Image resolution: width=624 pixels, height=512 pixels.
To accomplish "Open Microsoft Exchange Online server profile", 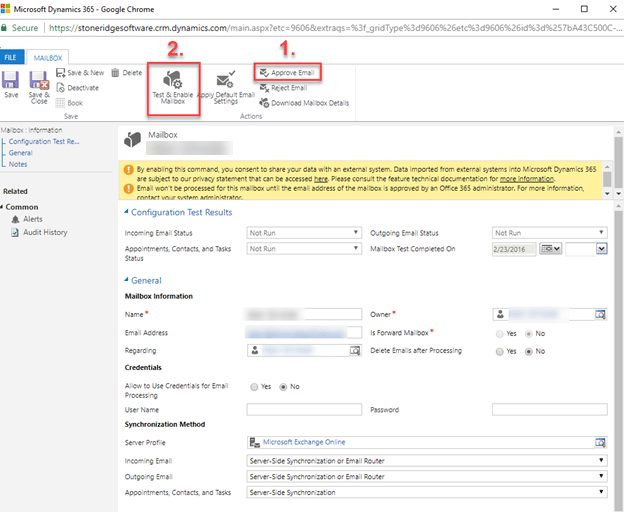I will tap(304, 442).
